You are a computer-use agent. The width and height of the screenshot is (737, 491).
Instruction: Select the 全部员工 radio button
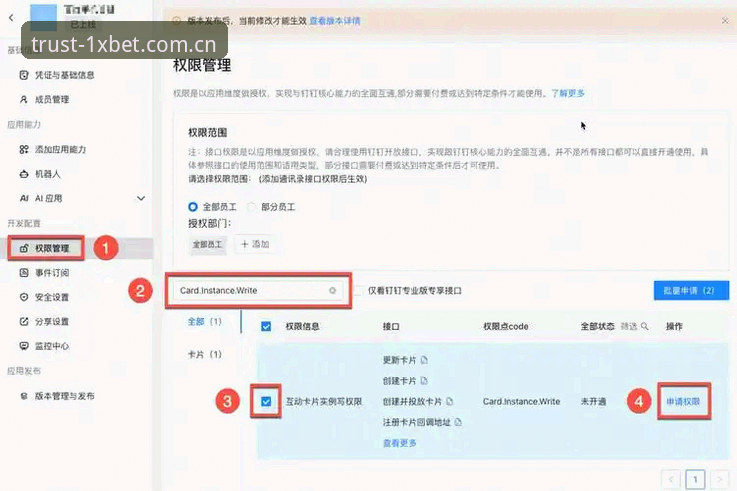click(193, 207)
